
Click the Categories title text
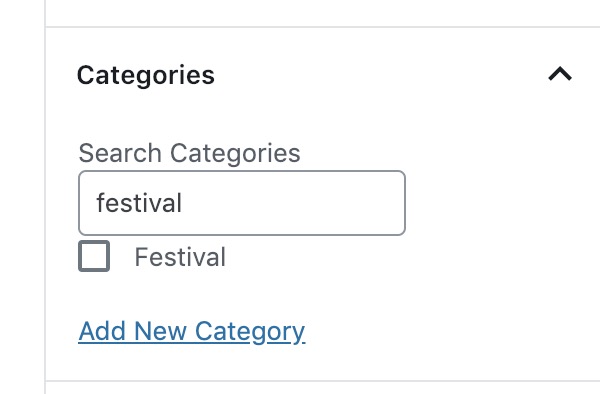145,75
